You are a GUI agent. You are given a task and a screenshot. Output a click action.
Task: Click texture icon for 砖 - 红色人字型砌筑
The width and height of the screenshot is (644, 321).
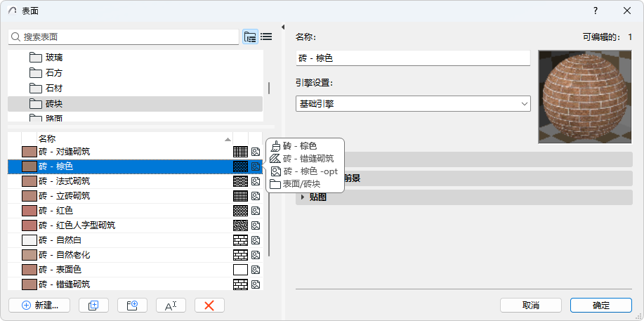click(x=256, y=225)
